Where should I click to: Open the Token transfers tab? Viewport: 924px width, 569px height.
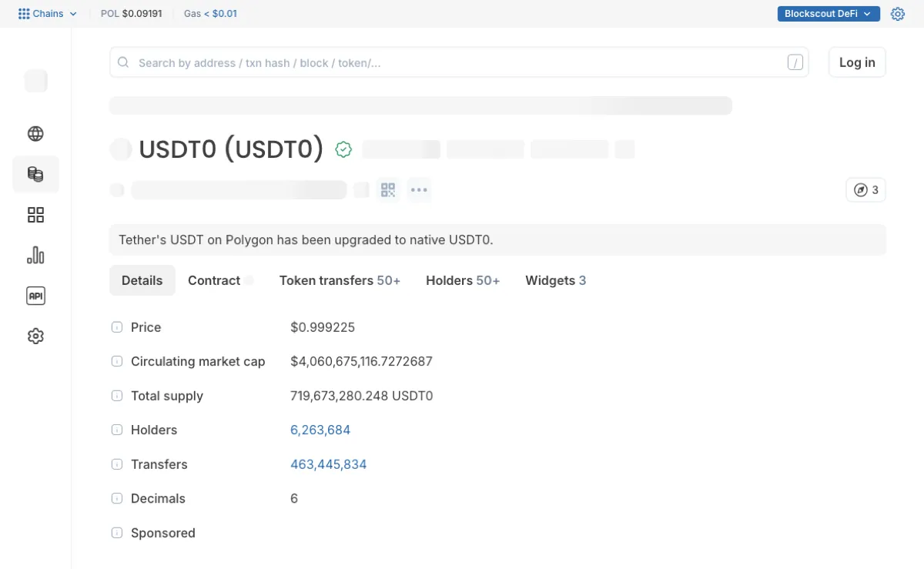coord(340,280)
